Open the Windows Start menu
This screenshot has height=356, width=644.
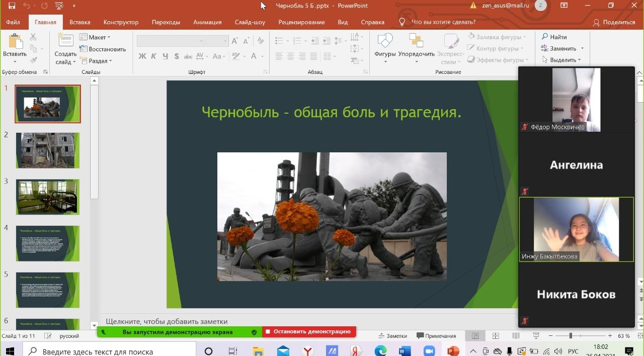point(11,351)
